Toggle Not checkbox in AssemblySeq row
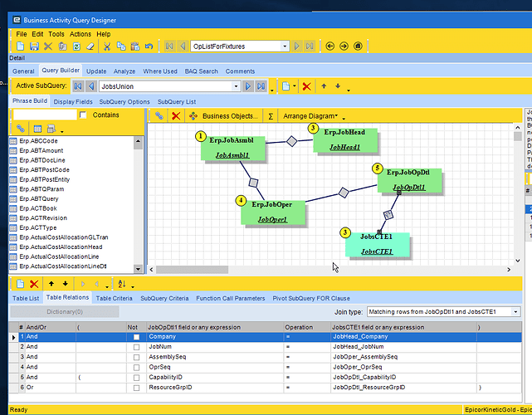The image size is (532, 415). (136, 357)
